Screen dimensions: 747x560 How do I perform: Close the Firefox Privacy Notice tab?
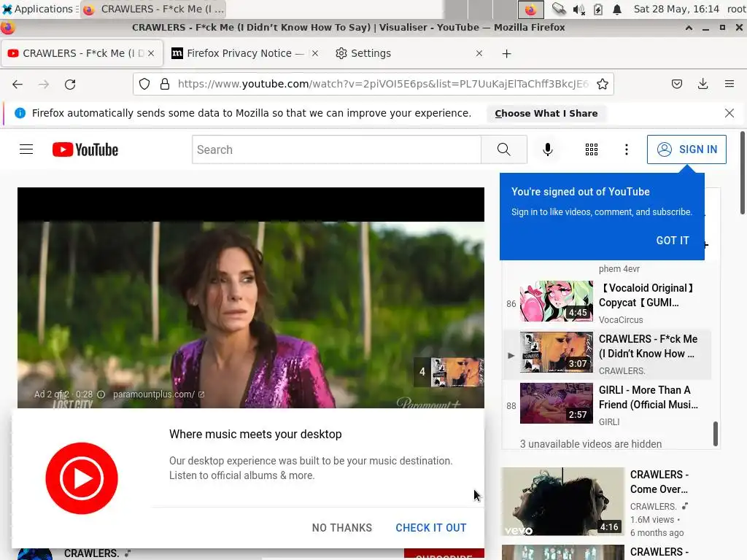click(315, 53)
